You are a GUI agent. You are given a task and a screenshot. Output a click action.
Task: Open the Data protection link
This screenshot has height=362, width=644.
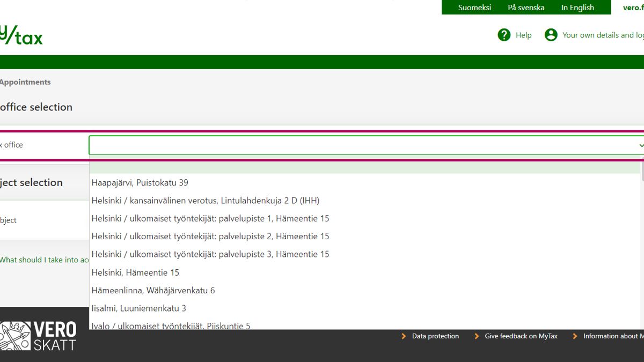click(435, 336)
